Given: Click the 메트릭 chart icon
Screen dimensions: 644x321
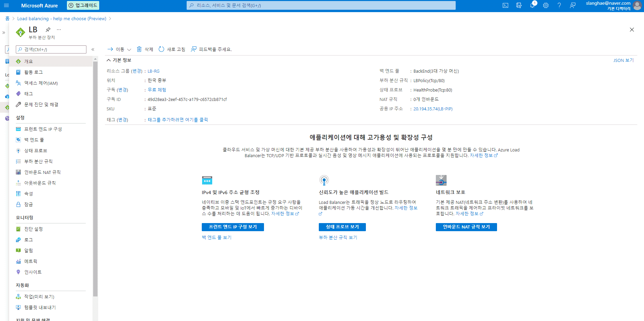Looking at the screenshot, I should pyautogui.click(x=18, y=261).
